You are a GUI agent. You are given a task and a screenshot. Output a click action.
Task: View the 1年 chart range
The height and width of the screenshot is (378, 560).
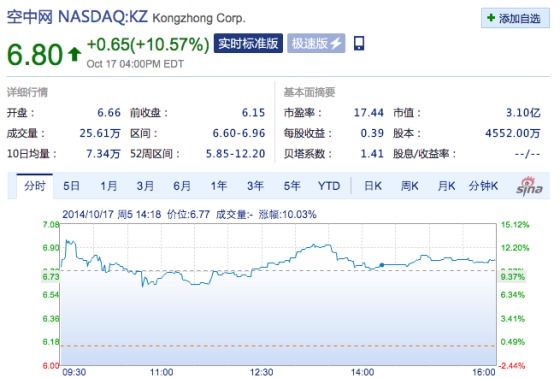219,186
